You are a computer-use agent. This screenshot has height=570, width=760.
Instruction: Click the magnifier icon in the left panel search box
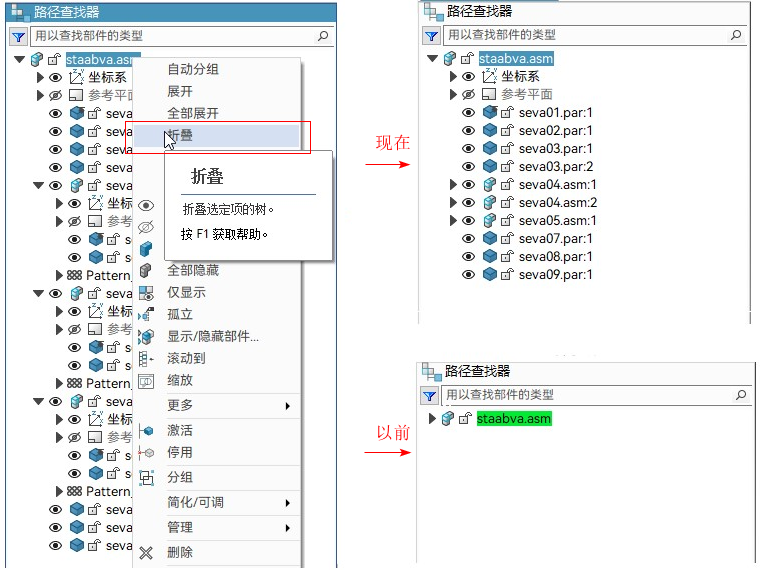[322, 36]
